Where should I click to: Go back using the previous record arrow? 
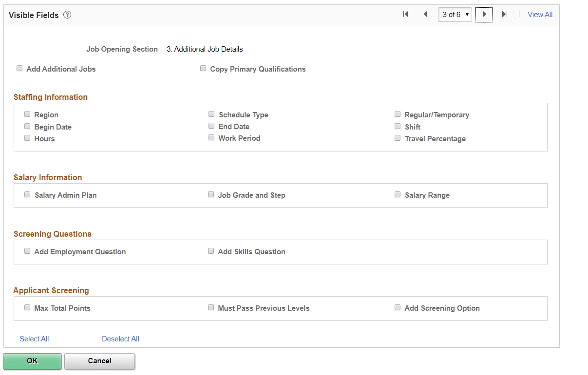tap(425, 15)
